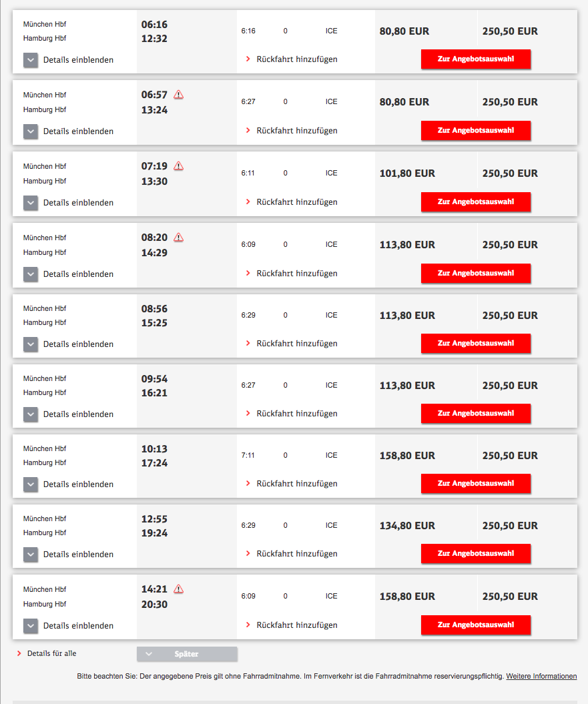Click return-trip arrow icon for 09:54 connection
Viewport: 588px width, 704px height.
(248, 414)
